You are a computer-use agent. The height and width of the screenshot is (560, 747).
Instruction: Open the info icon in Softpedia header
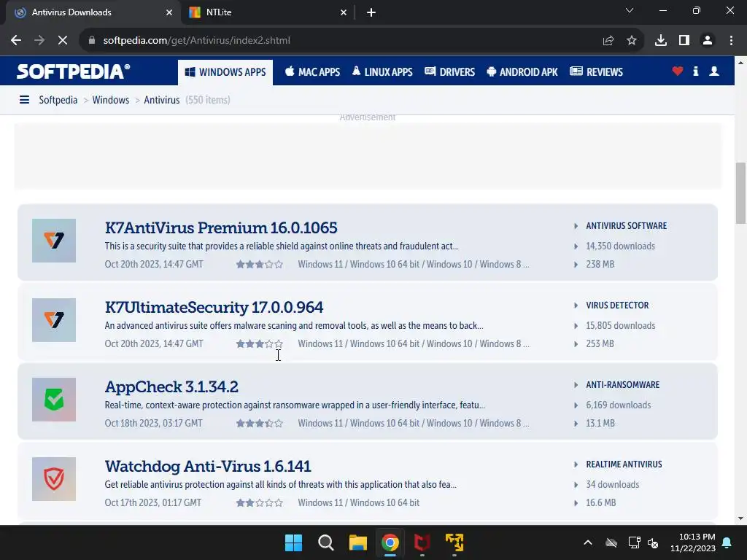click(x=695, y=71)
